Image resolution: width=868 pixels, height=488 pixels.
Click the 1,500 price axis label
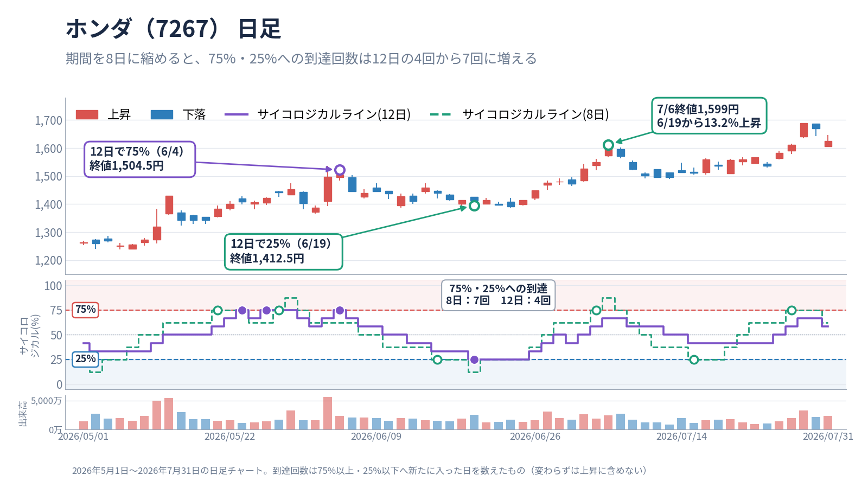(49, 176)
